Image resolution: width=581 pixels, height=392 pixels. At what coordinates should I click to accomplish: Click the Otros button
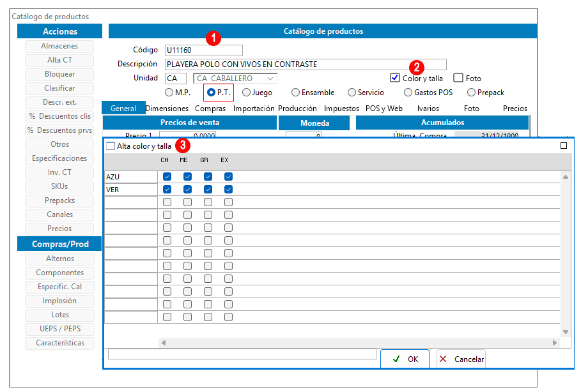[x=59, y=145]
